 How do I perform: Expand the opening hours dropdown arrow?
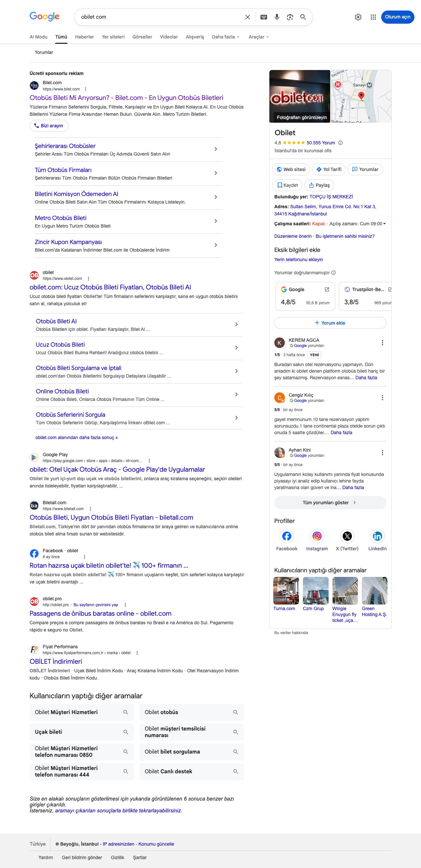click(x=384, y=224)
